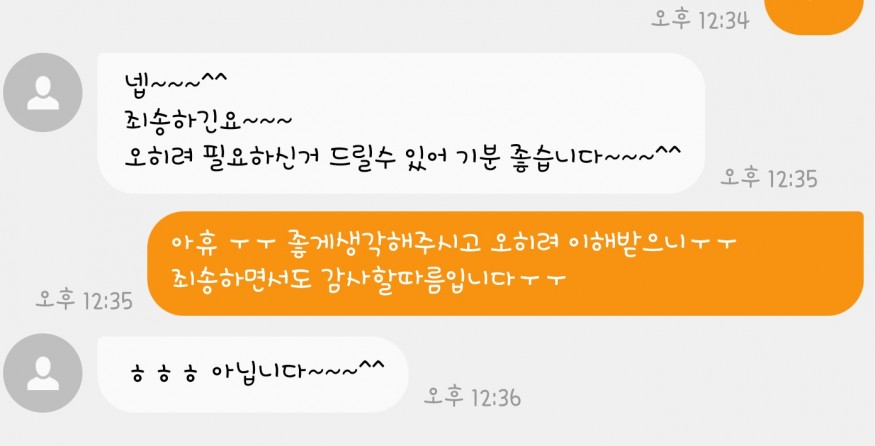875x446 pixels.
Task: Click the line beginning 아휴 ㅜㅜ 좋게생각해주시고
Action: pos(455,243)
